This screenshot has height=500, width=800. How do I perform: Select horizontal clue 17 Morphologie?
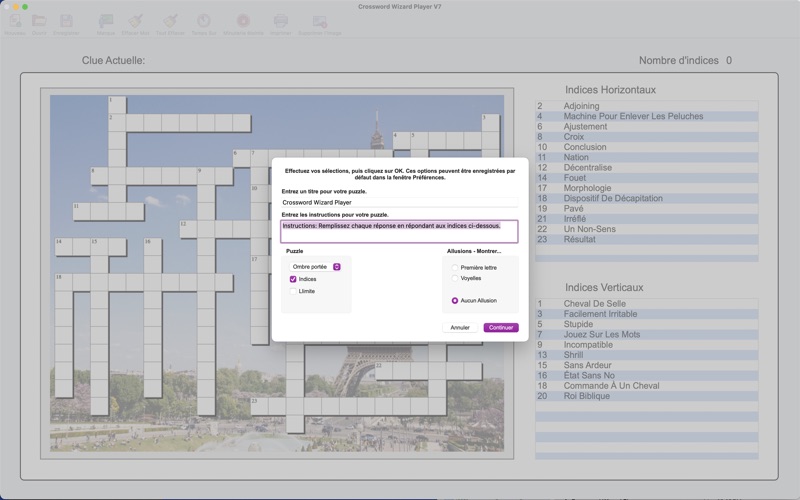coord(646,188)
